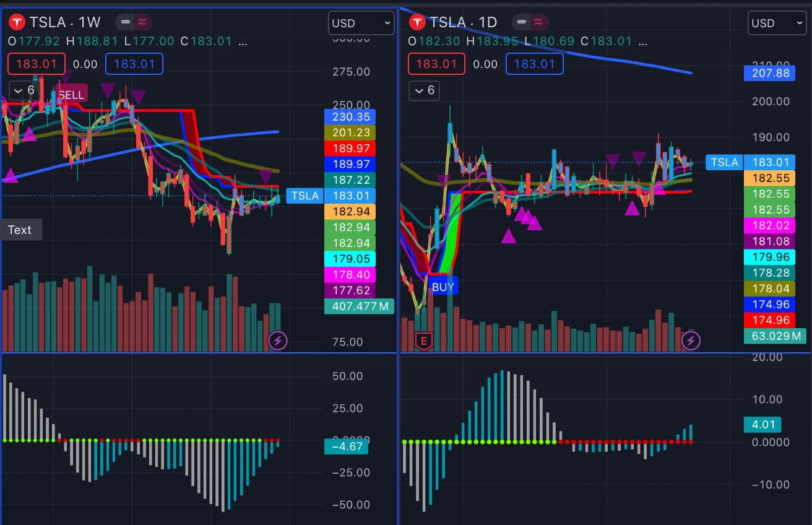Click the 190.00 tick on the daily price axis
Viewport: 812px width, 525px height.
771,137
